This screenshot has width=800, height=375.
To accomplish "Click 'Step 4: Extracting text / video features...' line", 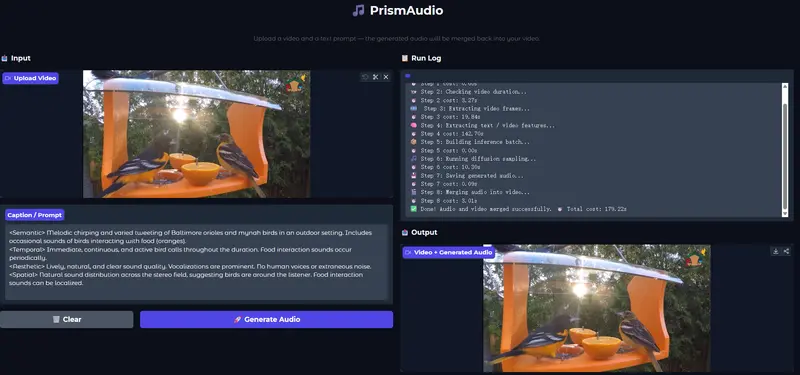I will tap(488, 126).
